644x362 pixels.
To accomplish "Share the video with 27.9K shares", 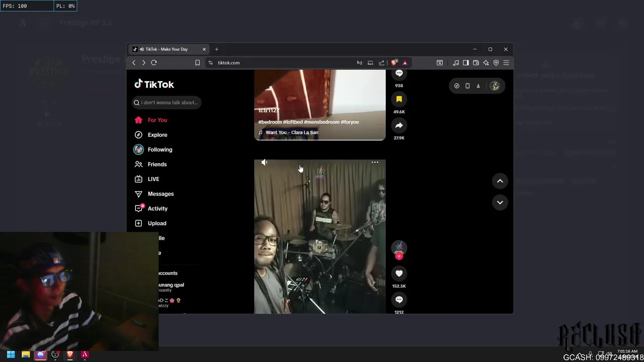I will tap(399, 125).
